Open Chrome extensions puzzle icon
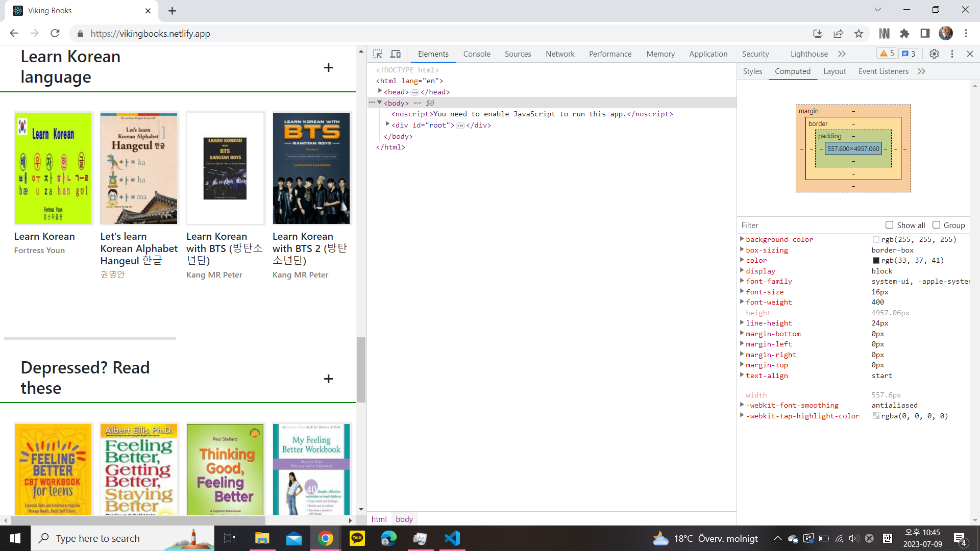Viewport: 980px width, 551px height. (904, 33)
